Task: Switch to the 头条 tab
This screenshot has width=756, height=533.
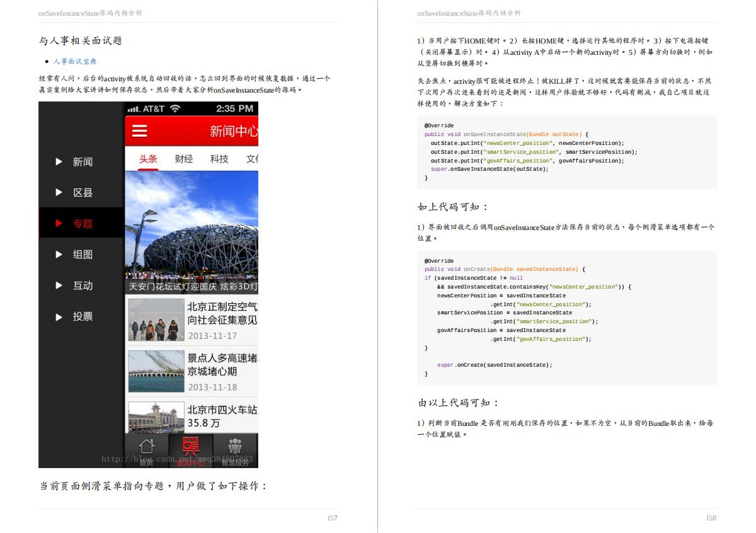Action: coord(148,159)
